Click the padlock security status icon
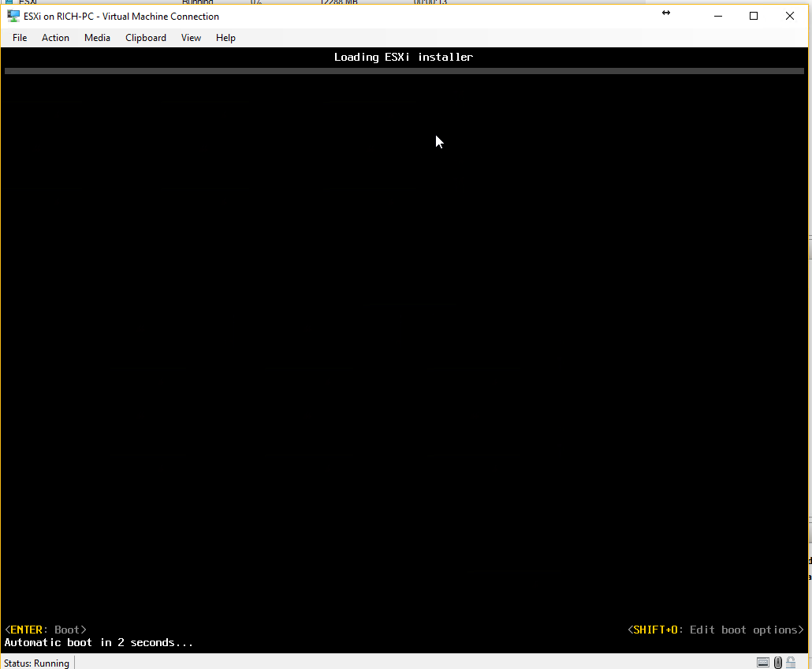 click(x=791, y=662)
